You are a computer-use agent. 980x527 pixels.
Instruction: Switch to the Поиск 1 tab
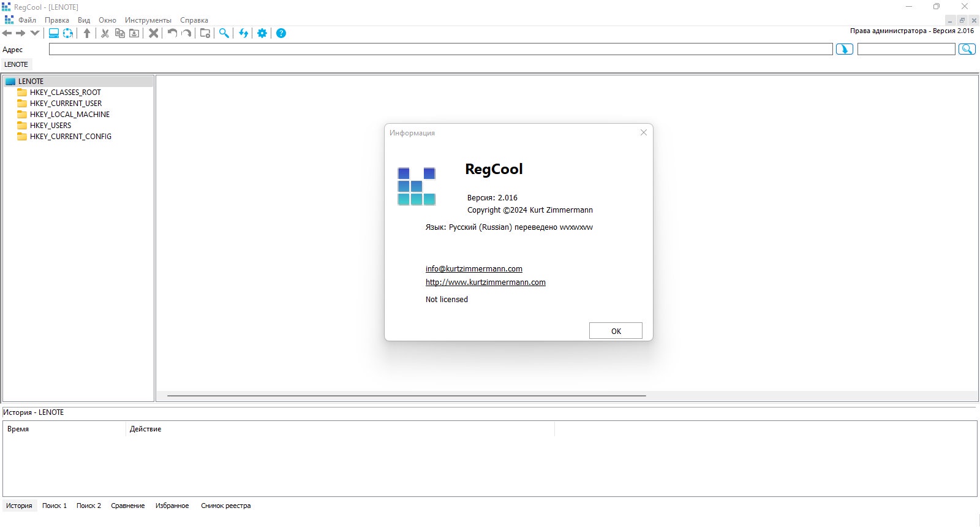coord(55,506)
